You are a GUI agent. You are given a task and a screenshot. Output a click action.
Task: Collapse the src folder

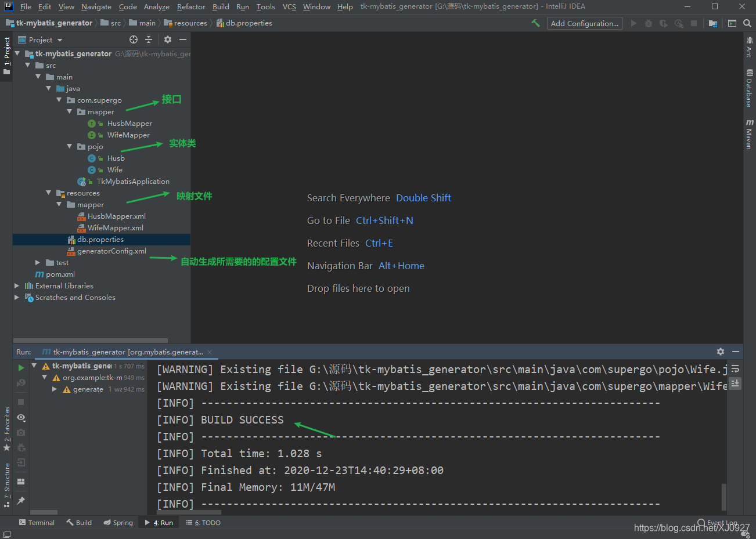point(27,65)
